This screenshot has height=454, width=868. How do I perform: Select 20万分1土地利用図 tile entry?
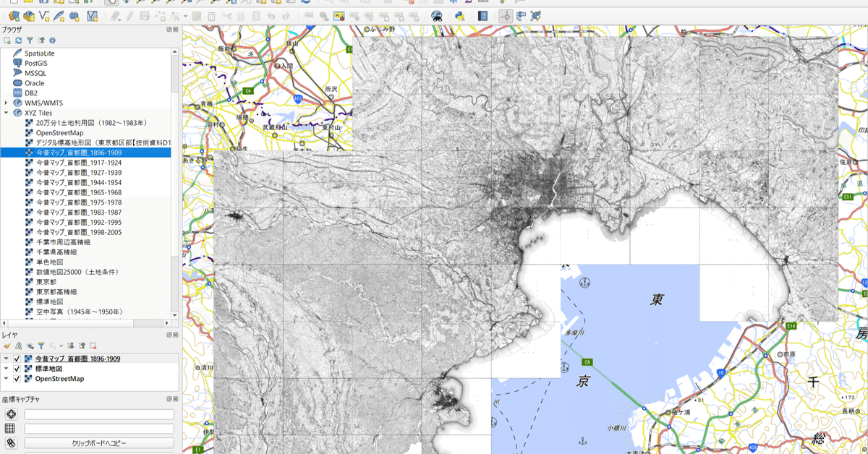(x=91, y=123)
